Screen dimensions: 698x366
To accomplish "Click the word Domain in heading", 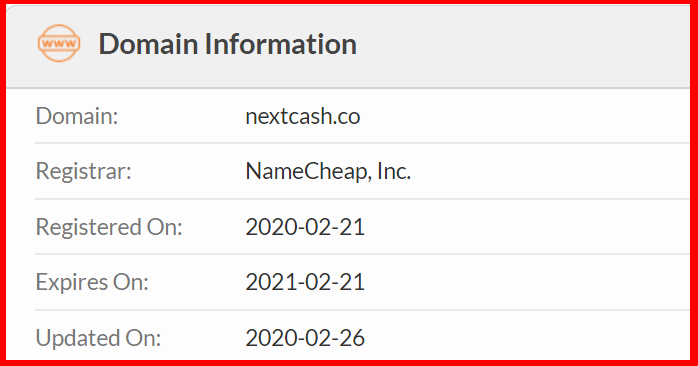I will [148, 44].
